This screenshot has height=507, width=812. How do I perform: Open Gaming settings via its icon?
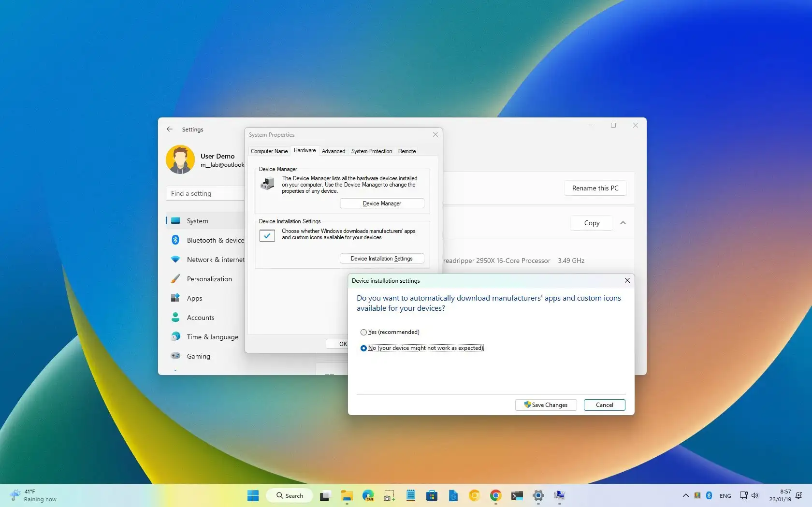pyautogui.click(x=176, y=356)
